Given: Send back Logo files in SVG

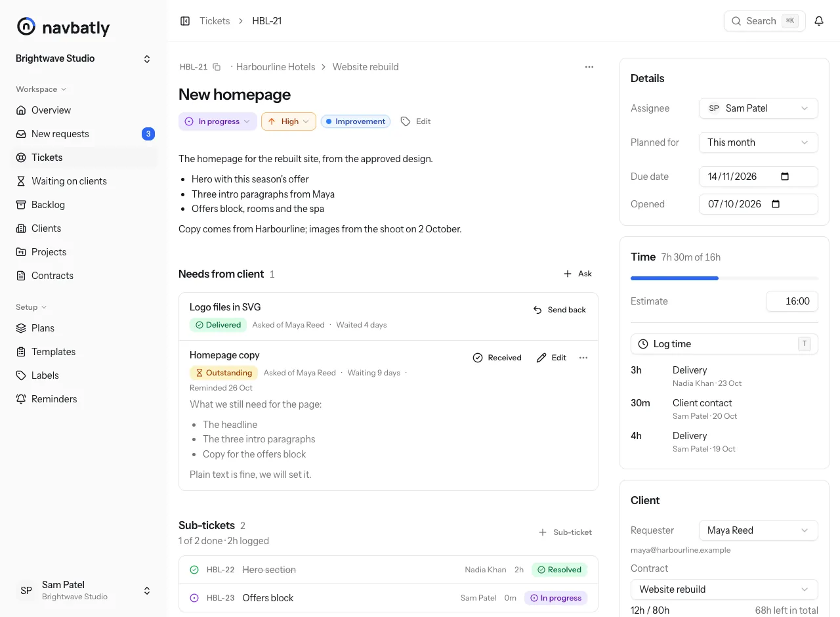Looking at the screenshot, I should (559, 310).
